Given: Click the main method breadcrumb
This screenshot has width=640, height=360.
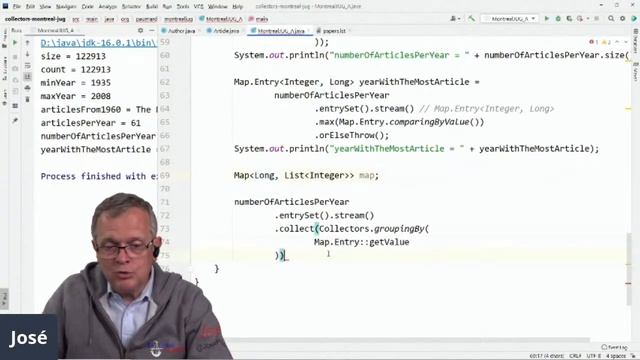Looking at the screenshot, I should [259, 19].
